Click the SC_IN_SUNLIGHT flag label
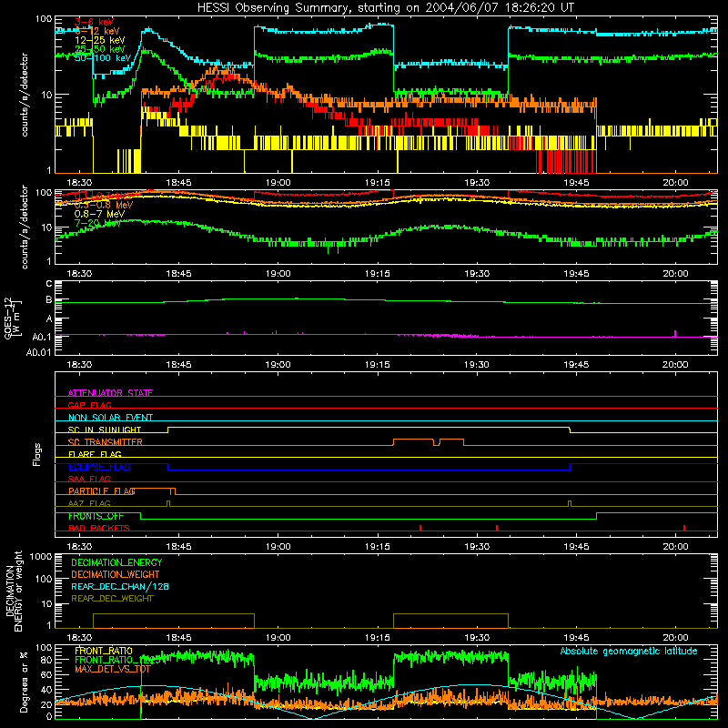 click(105, 430)
